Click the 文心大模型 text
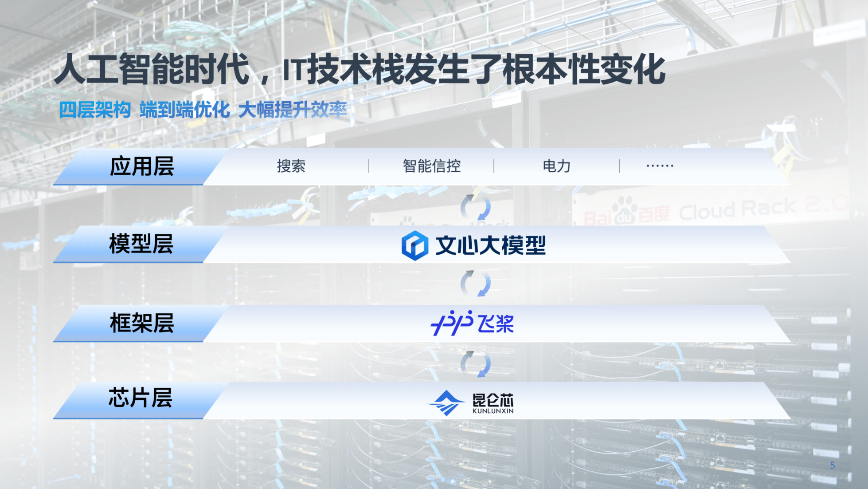 click(490, 245)
